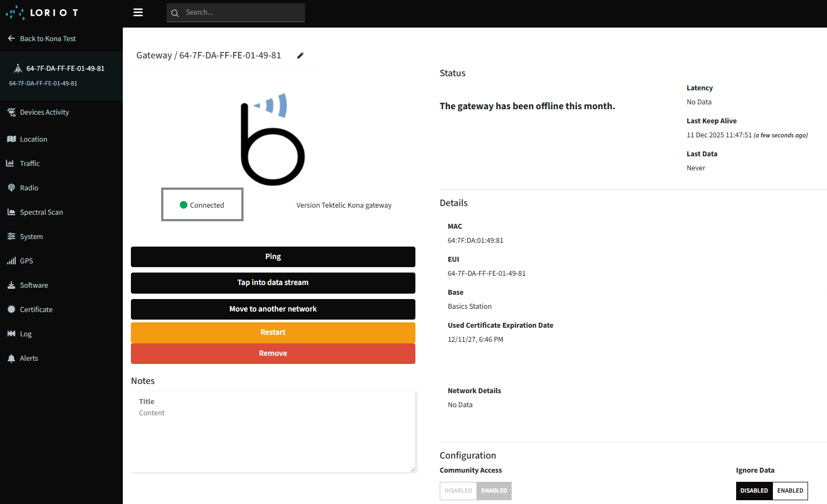Open the Alerts bell icon
The height and width of the screenshot is (504, 827).
coord(11,358)
